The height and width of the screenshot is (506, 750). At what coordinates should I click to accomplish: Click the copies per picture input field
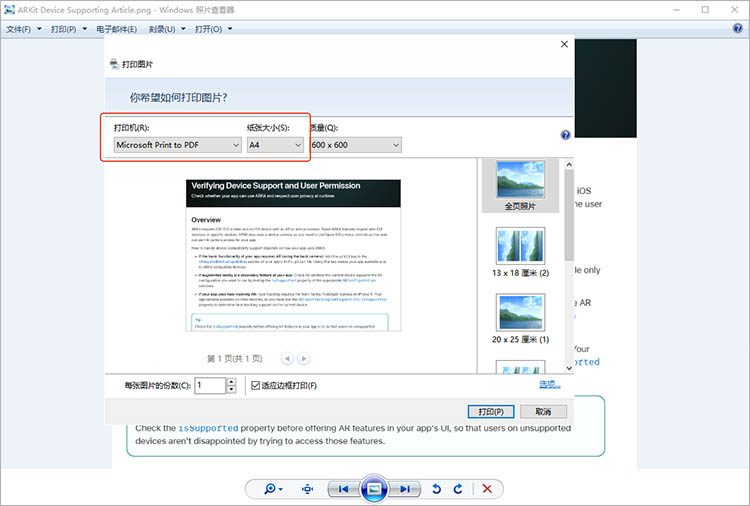click(x=210, y=385)
